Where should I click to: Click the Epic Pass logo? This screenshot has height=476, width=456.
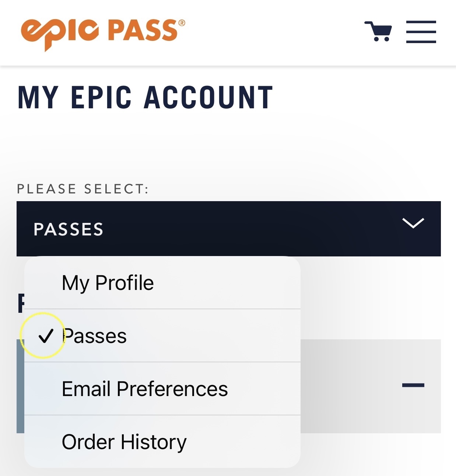coord(103,32)
